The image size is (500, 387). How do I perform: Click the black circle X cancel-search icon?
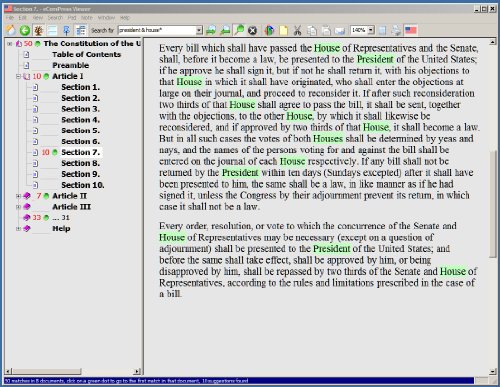(x=253, y=31)
